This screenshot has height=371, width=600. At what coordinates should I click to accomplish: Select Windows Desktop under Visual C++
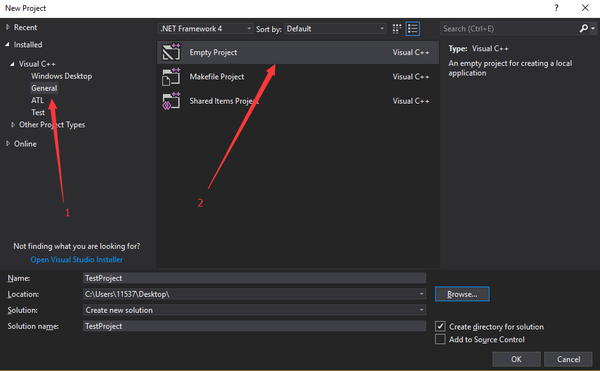tap(62, 76)
